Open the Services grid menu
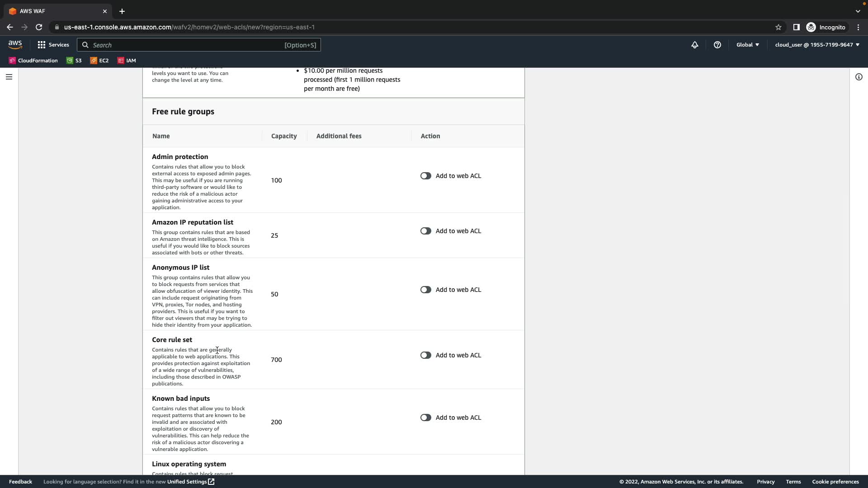 pos(53,45)
